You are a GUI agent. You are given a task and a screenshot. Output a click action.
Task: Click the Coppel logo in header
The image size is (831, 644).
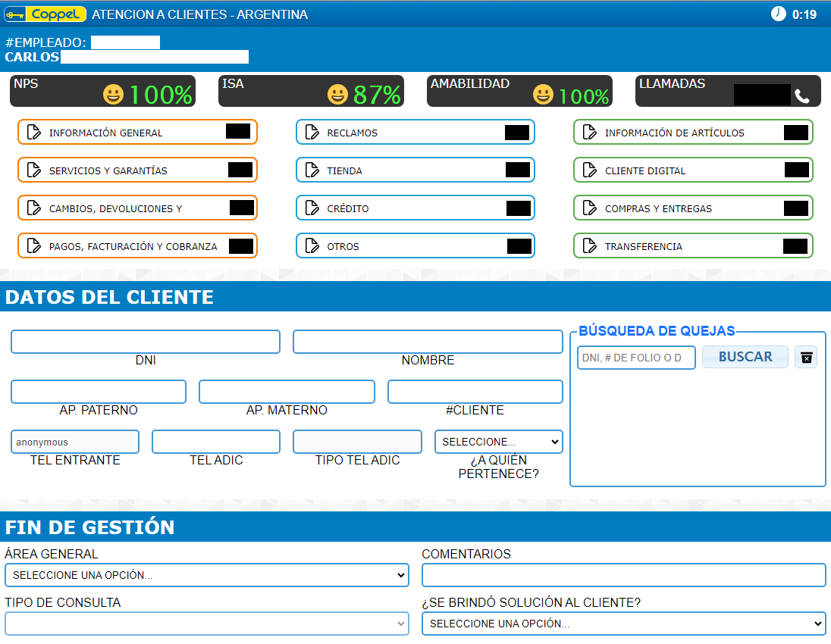tap(45, 14)
